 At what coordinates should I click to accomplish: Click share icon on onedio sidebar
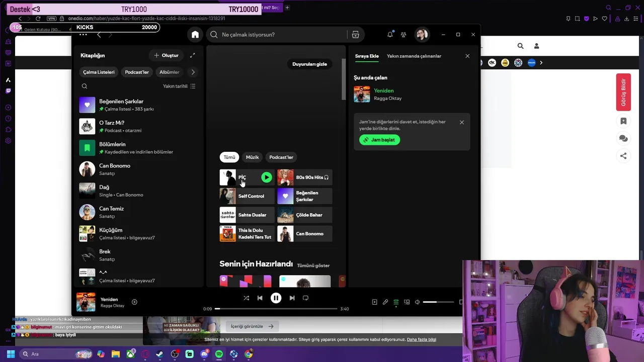point(623,156)
